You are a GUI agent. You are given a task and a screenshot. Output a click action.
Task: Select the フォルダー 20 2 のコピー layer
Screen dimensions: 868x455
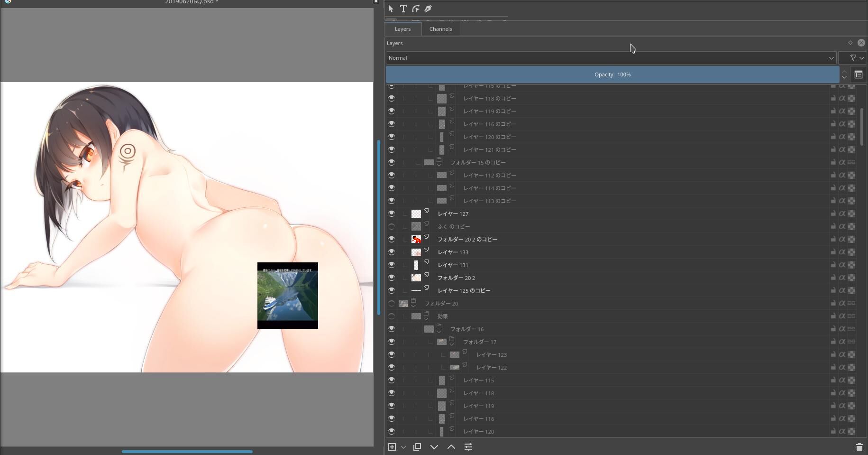467,240
